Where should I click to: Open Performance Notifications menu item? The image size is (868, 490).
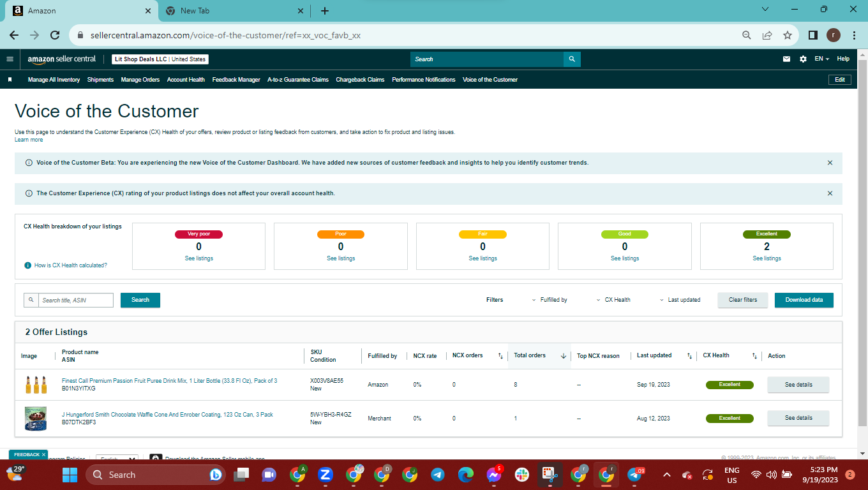coord(424,80)
